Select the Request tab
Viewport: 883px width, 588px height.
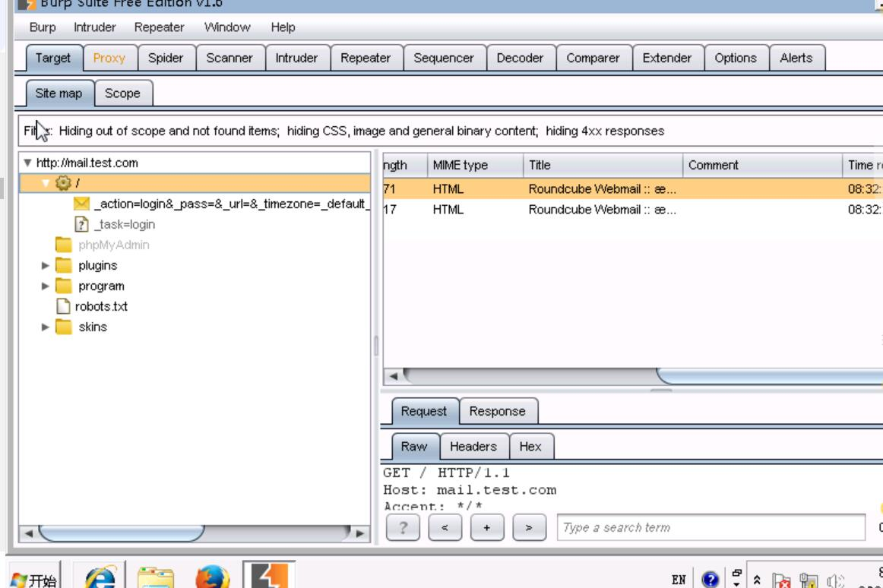pos(424,411)
